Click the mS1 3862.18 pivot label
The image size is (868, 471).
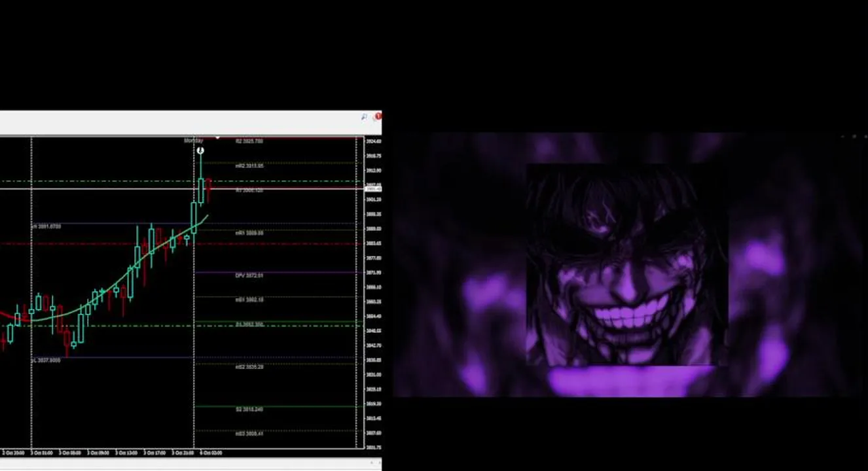pos(249,300)
